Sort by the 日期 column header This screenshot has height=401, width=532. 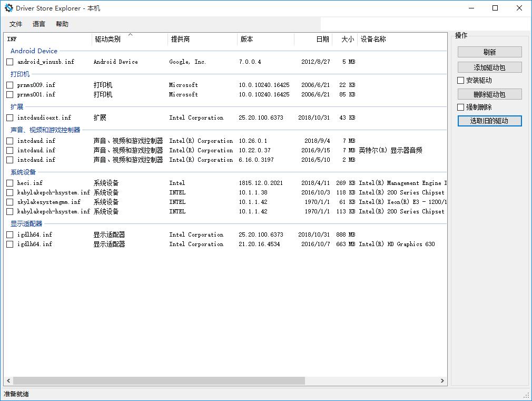click(313, 39)
